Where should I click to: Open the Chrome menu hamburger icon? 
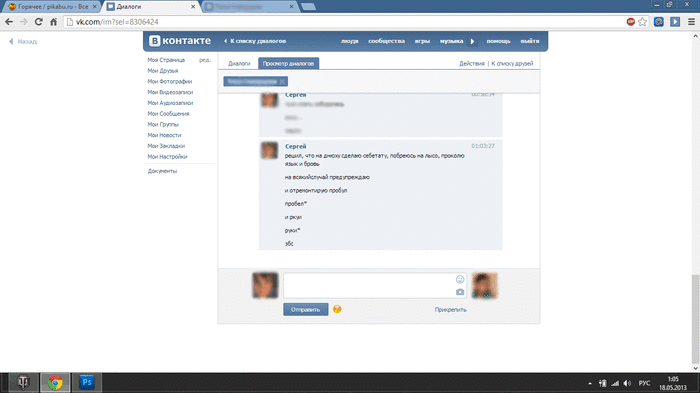click(691, 21)
